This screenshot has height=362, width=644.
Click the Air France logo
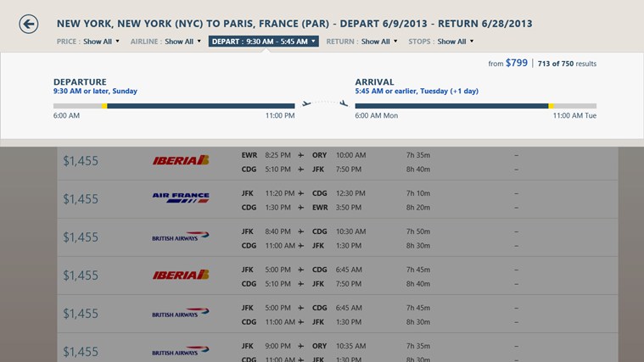tap(181, 198)
